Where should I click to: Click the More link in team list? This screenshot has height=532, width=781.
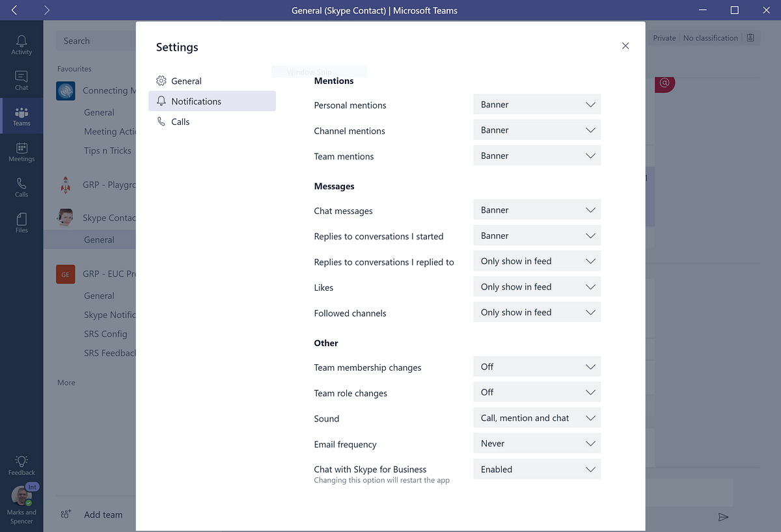pos(66,382)
